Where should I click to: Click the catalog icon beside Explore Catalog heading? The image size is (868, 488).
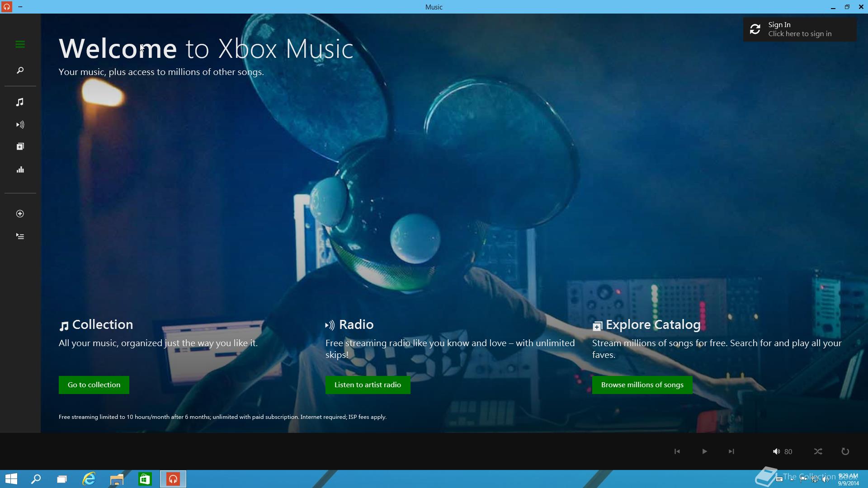(x=597, y=326)
